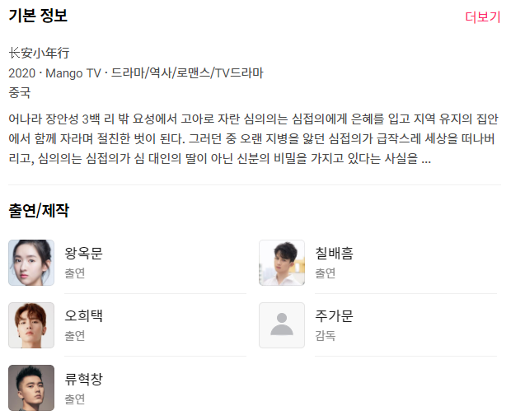This screenshot has height=420, width=511.
Task: Click the title 长安小年行
Action: pos(39,54)
